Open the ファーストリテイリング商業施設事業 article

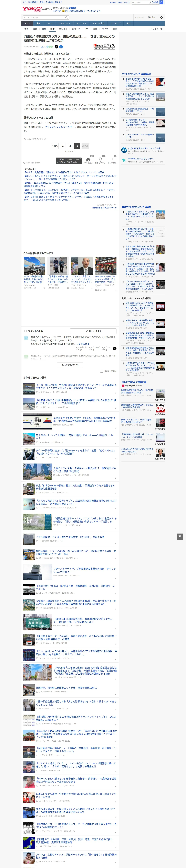click(x=84, y=570)
